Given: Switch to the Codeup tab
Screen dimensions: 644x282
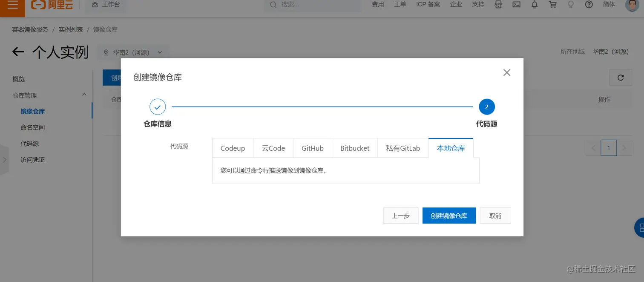Looking at the screenshot, I should (233, 148).
